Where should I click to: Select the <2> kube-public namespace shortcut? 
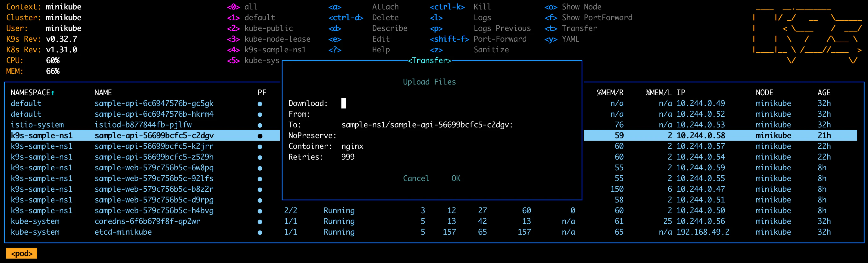point(260,28)
